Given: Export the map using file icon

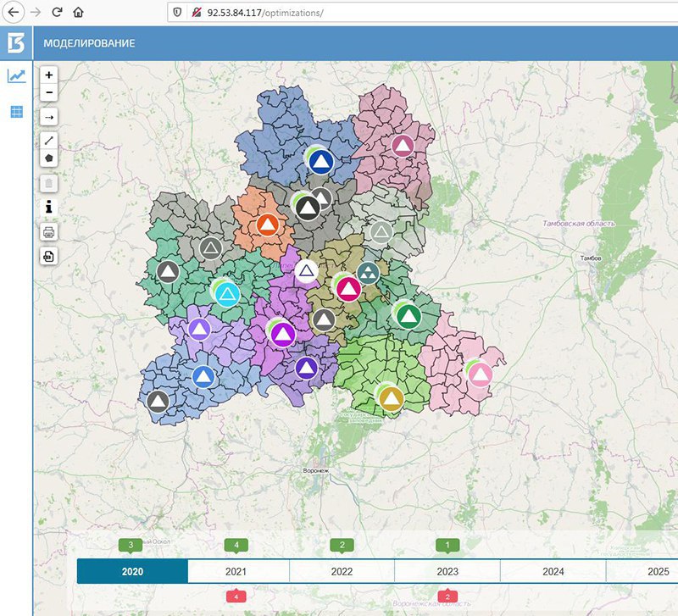Looking at the screenshot, I should click(49, 255).
